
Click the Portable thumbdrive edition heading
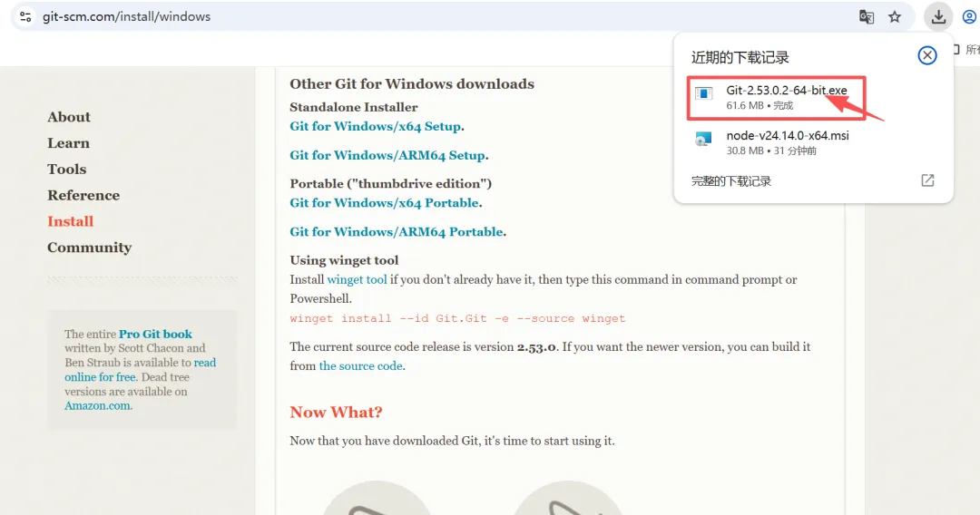[390, 183]
